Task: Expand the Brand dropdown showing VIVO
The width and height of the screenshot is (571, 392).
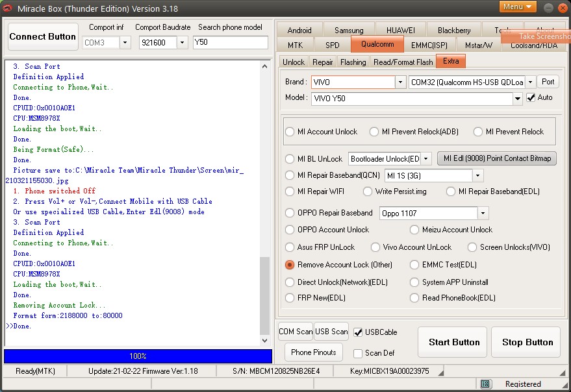Action: point(400,82)
